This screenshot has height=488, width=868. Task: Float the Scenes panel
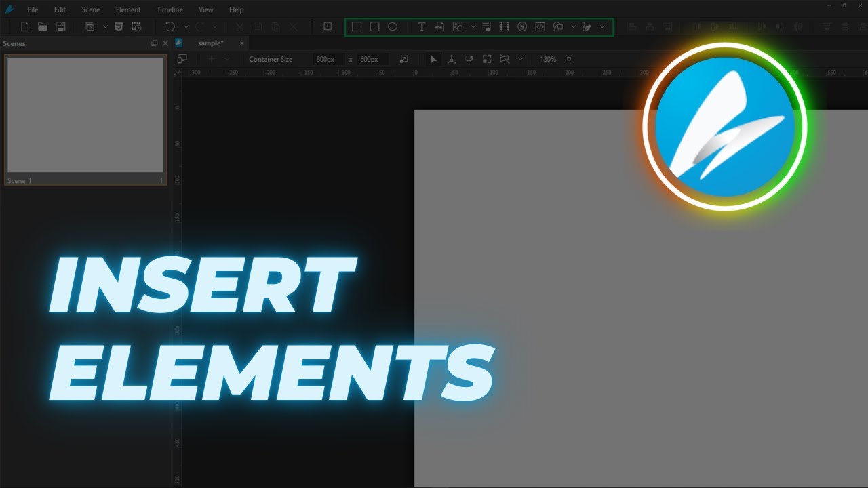pyautogui.click(x=154, y=43)
